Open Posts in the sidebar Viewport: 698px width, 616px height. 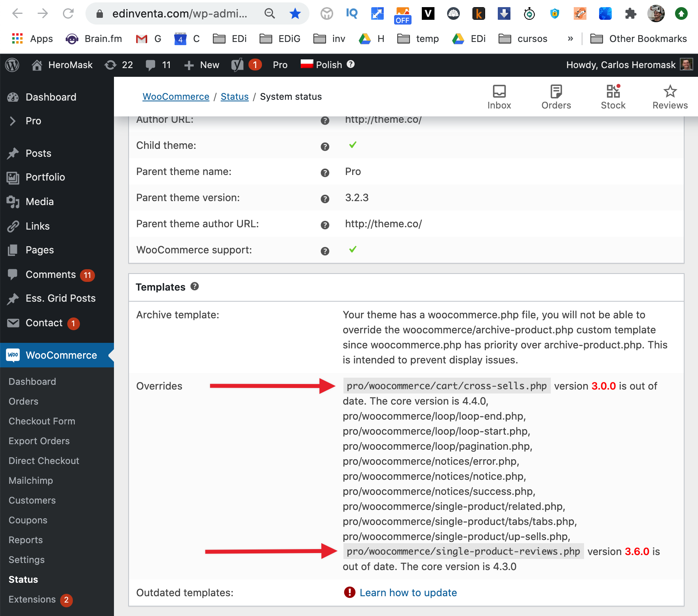point(57,153)
